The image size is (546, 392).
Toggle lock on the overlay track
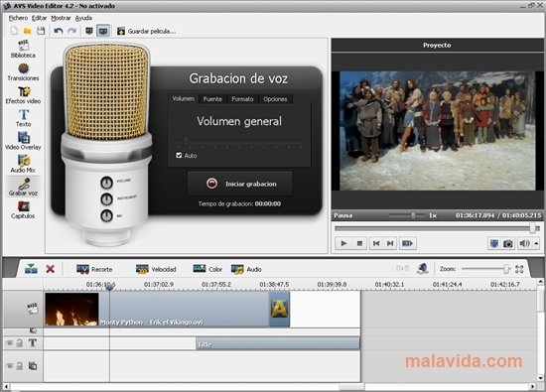click(20, 366)
